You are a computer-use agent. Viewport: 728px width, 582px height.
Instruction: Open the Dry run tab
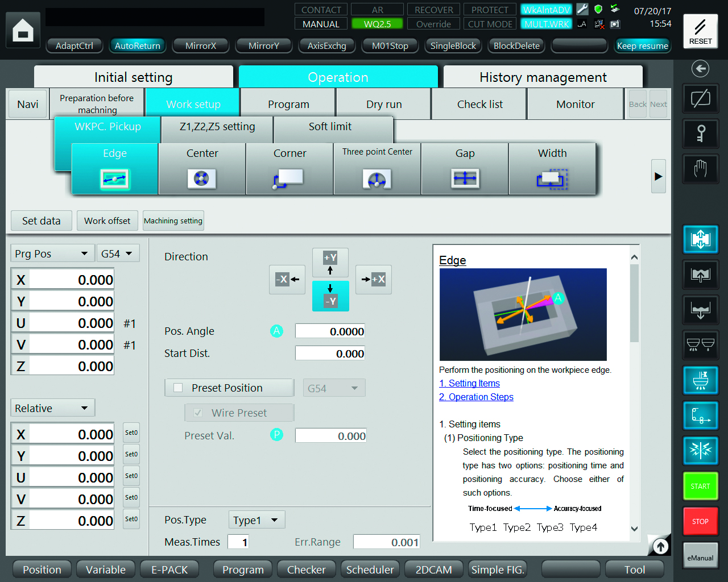(384, 104)
